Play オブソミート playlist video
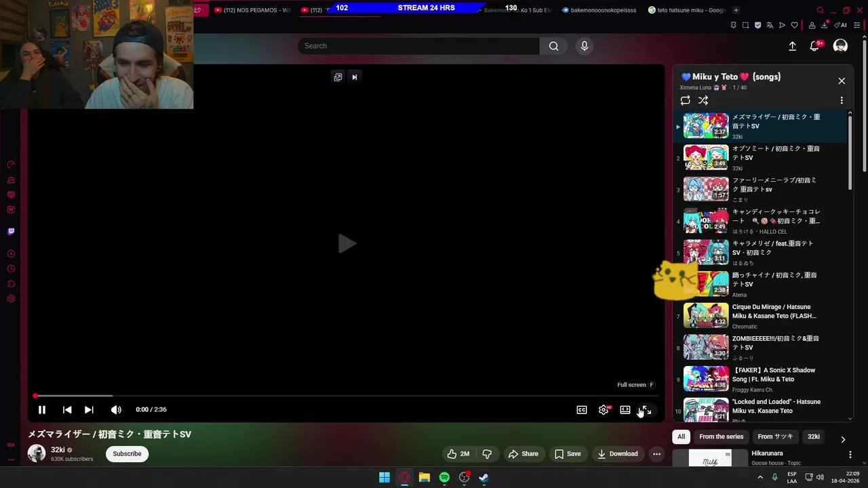Screen dimensions: 868x488 coord(759,157)
